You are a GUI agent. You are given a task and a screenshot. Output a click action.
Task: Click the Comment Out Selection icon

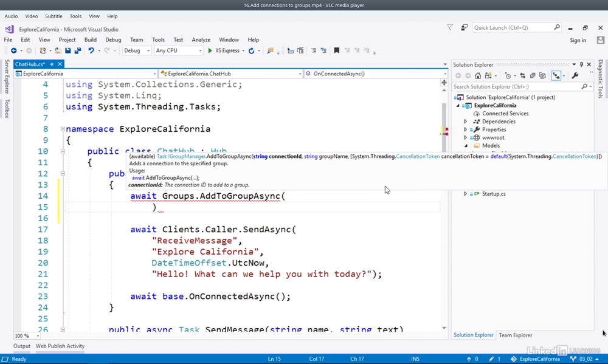pos(314,51)
